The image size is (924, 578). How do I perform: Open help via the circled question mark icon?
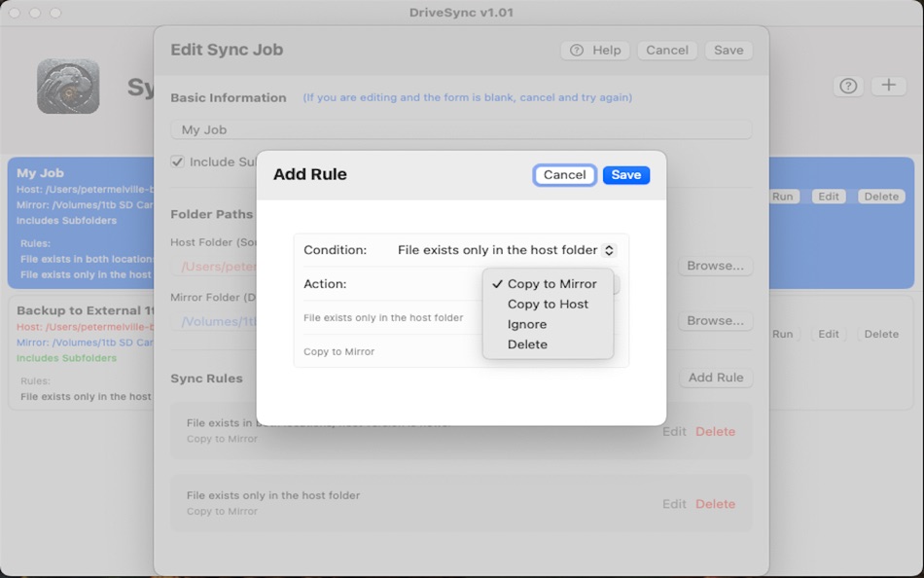coord(847,86)
